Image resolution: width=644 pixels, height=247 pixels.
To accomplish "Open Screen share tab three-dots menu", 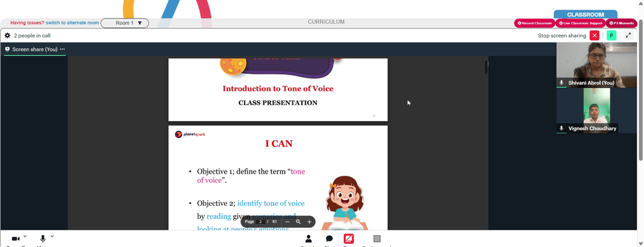I will 62,50.
